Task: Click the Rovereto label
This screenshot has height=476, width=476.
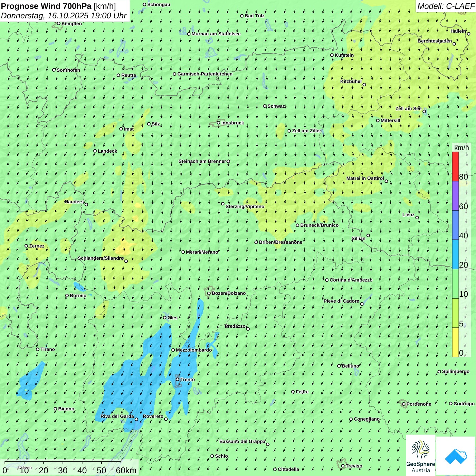Action: (153, 416)
